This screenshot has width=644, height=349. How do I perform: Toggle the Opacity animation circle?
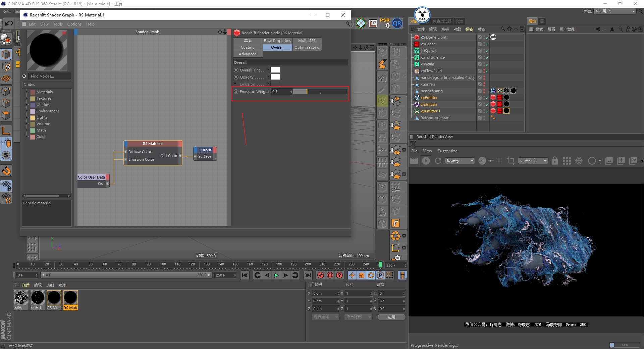pos(236,77)
